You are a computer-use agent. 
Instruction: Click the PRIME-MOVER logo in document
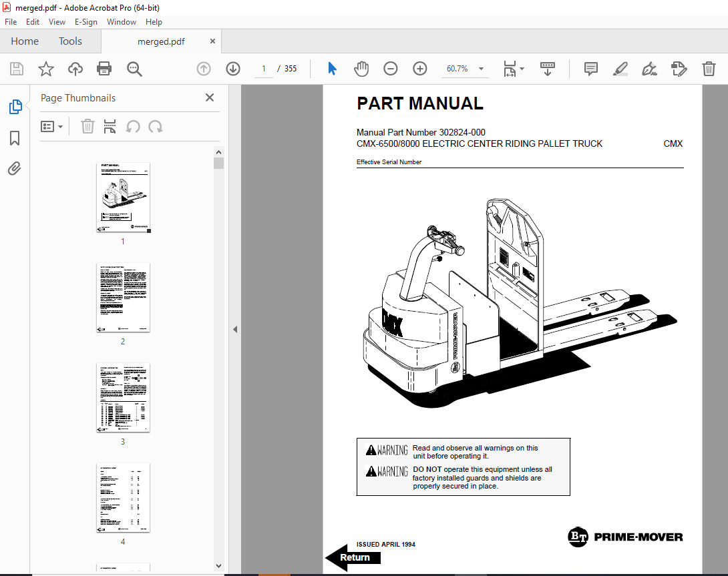point(625,537)
